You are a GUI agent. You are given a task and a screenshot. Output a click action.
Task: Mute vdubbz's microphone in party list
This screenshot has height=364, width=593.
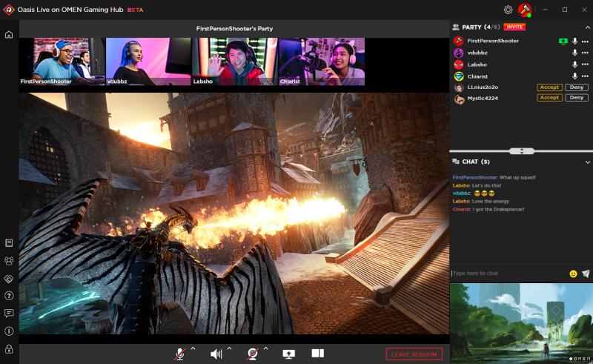coord(574,53)
